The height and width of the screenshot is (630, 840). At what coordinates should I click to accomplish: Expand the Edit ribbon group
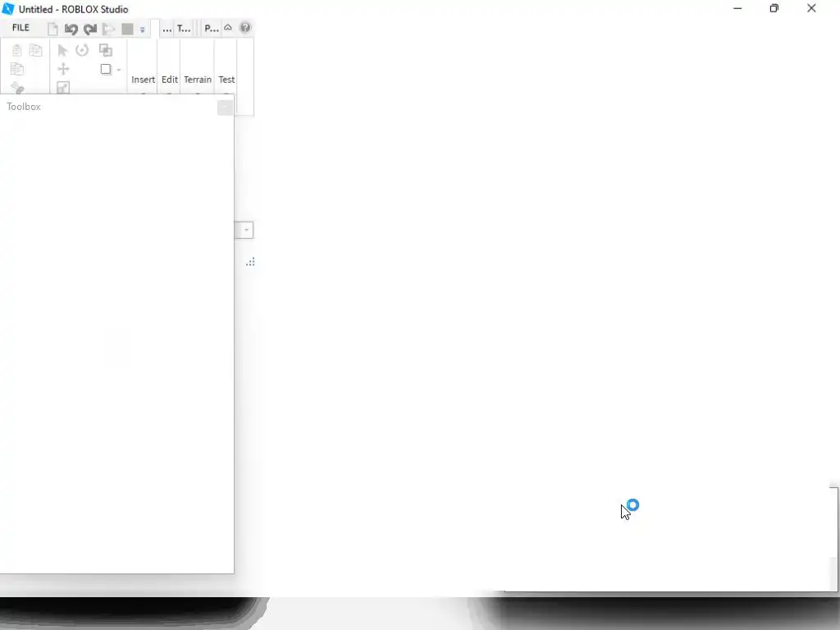(169, 80)
